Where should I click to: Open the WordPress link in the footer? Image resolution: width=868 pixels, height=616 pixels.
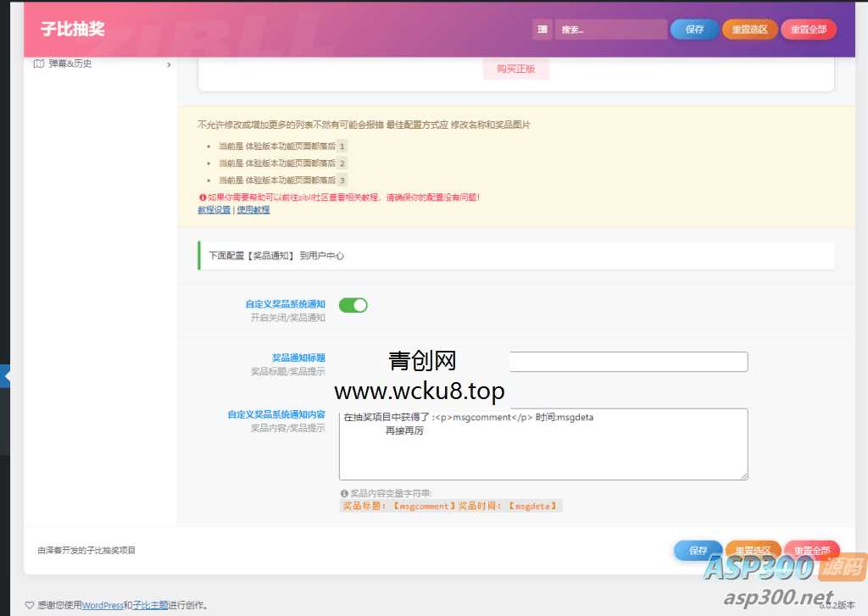[103, 604]
